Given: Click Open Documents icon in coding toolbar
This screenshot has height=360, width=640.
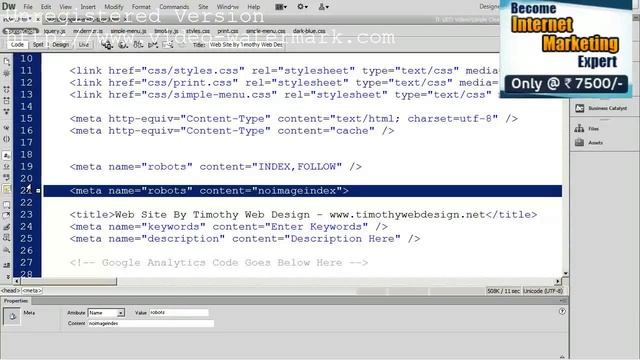Looking at the screenshot, I should [x=7, y=62].
